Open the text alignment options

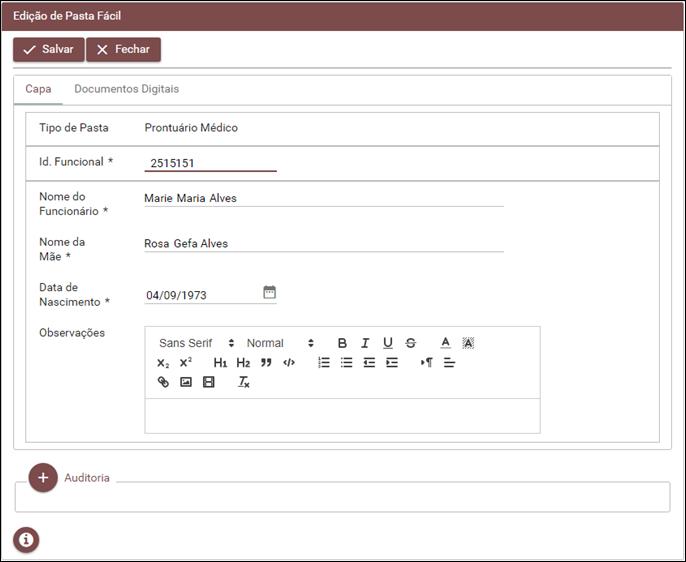click(x=449, y=363)
